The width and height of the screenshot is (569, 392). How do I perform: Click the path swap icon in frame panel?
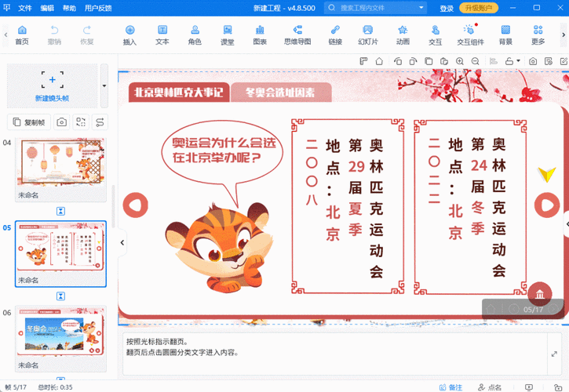100,122
